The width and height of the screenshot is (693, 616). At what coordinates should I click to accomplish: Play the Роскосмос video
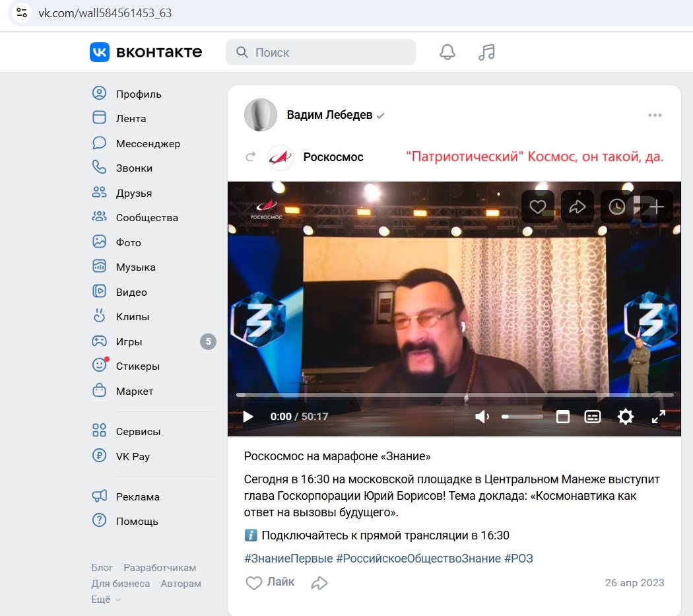tap(248, 417)
